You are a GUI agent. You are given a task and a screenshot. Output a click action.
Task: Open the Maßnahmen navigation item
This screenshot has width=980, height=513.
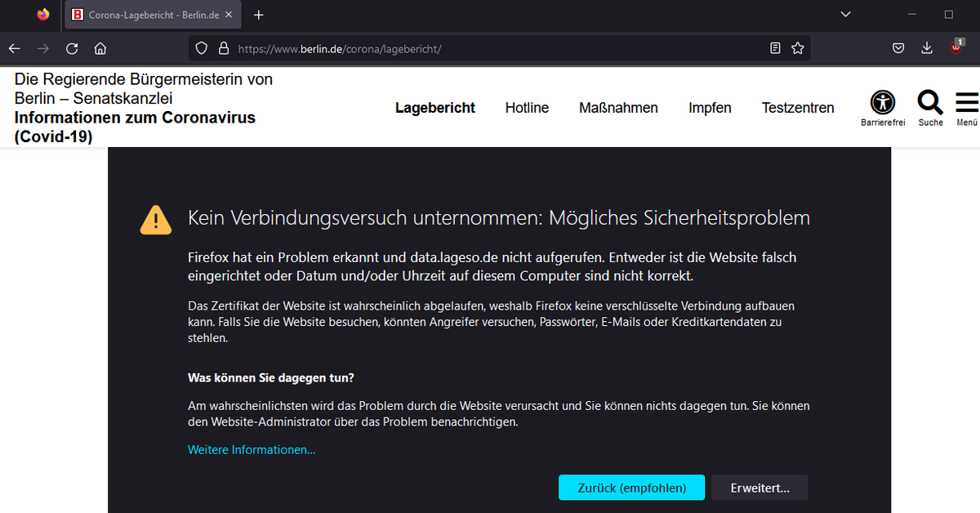[x=618, y=108]
